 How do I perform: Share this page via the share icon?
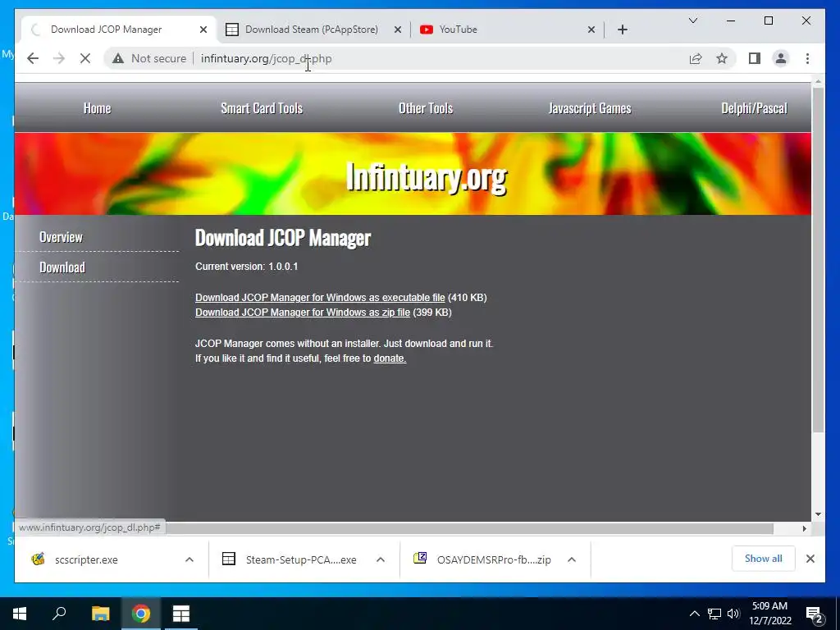(x=696, y=58)
